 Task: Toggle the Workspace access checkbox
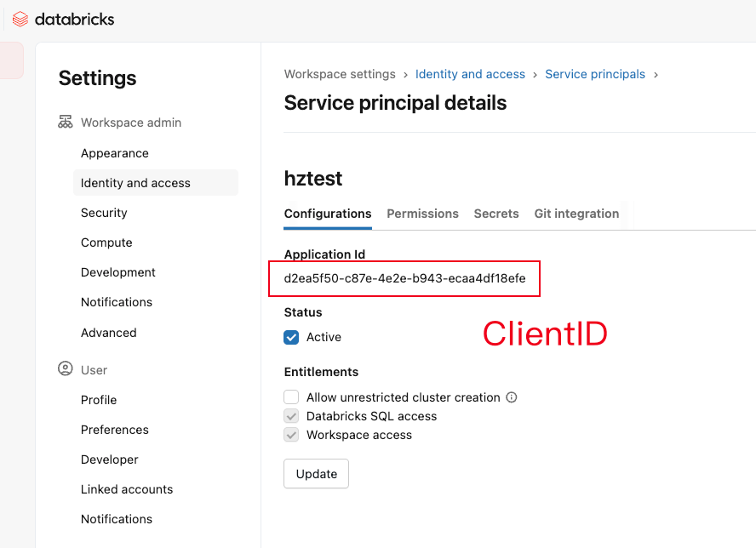[x=291, y=435]
